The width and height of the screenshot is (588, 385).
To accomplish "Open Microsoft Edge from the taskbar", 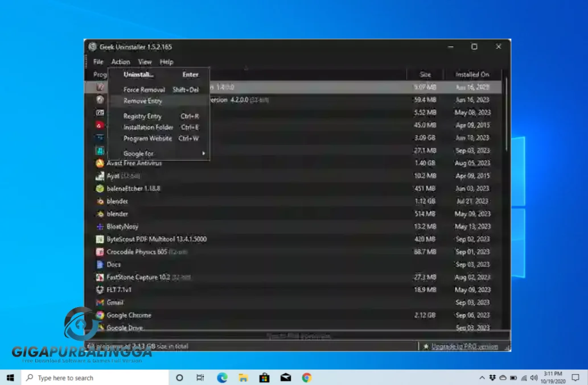I will [221, 377].
